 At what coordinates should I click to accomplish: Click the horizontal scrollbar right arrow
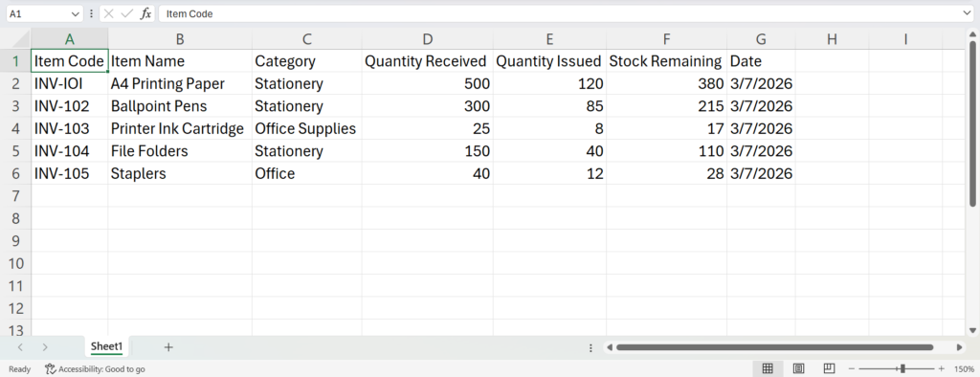pos(959,347)
